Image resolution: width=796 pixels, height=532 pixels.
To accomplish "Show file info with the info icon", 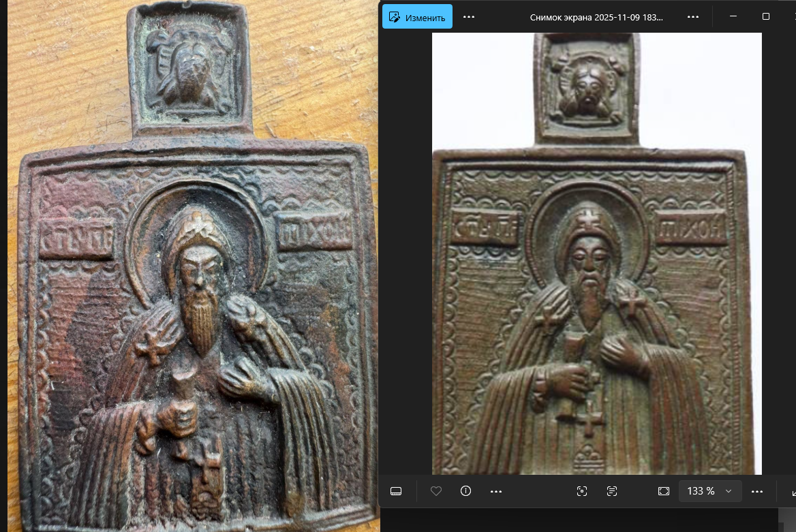I will coord(466,491).
